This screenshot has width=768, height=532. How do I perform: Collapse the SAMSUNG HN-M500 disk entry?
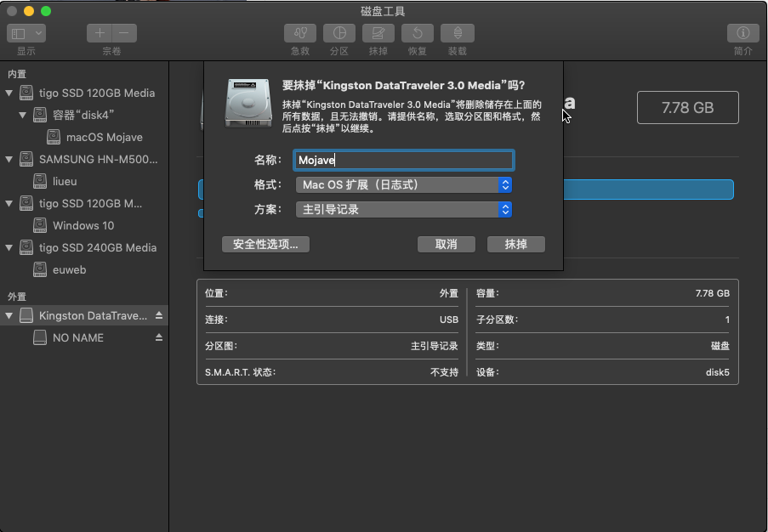point(8,159)
